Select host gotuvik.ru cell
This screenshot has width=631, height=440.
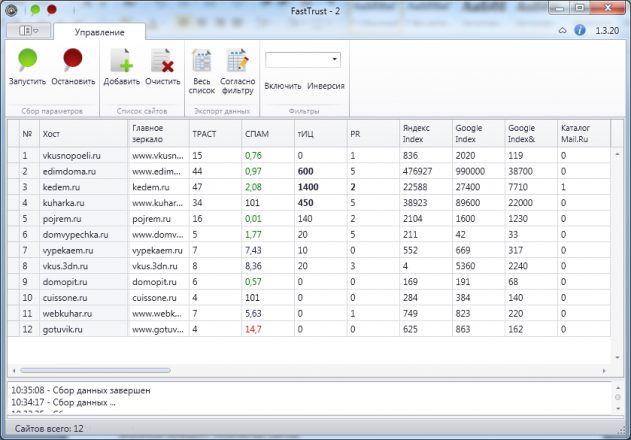[83, 329]
